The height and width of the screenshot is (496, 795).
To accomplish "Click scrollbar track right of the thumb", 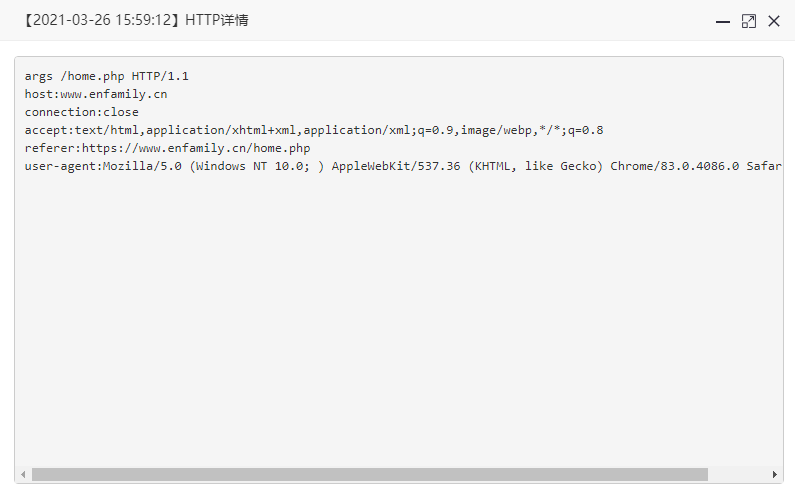I will [738, 475].
